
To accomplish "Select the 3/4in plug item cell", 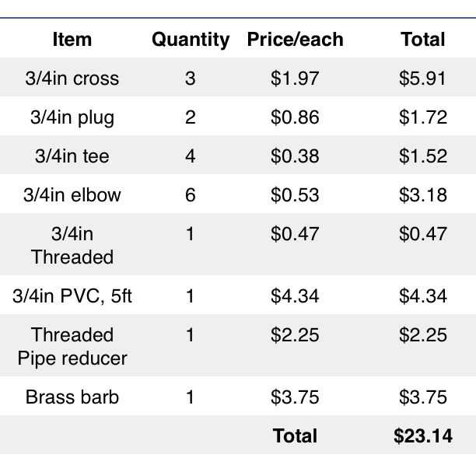I will [72, 117].
